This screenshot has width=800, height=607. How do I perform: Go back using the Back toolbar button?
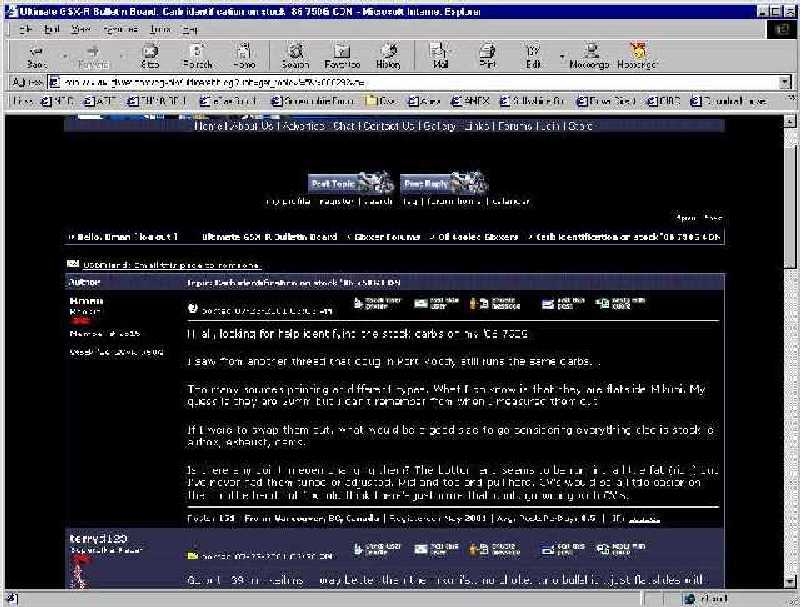[37, 56]
